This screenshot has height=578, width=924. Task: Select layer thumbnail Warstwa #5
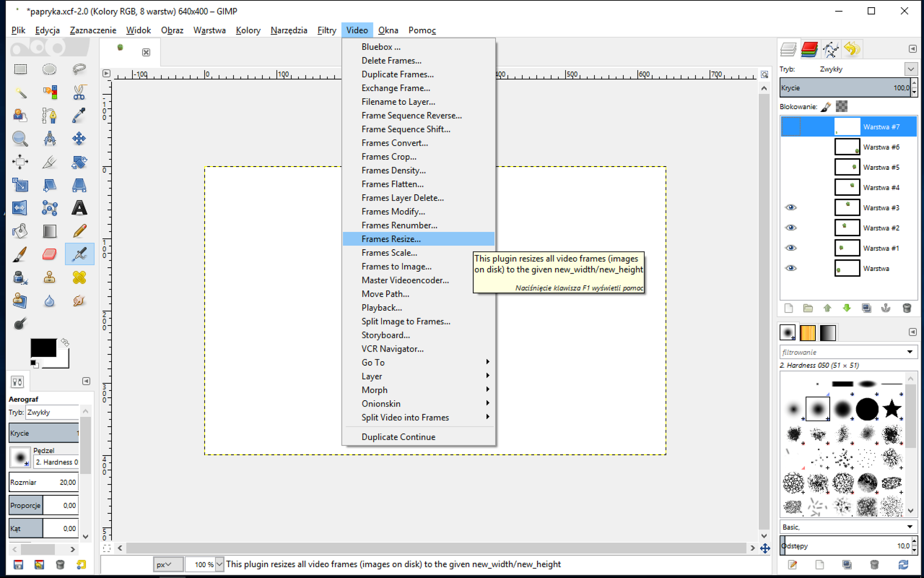[847, 167]
